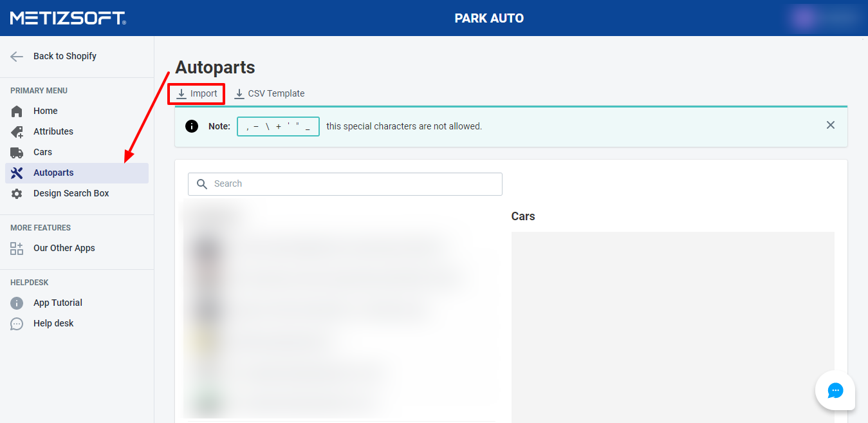This screenshot has width=868, height=423.
Task: Click the Our Other Apps grid icon
Action: (x=17, y=249)
